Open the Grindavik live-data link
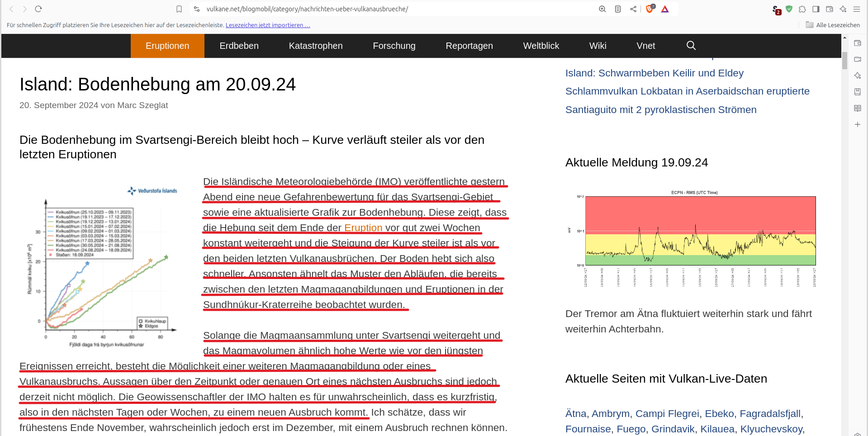Image resolution: width=868 pixels, height=436 pixels. (673, 429)
